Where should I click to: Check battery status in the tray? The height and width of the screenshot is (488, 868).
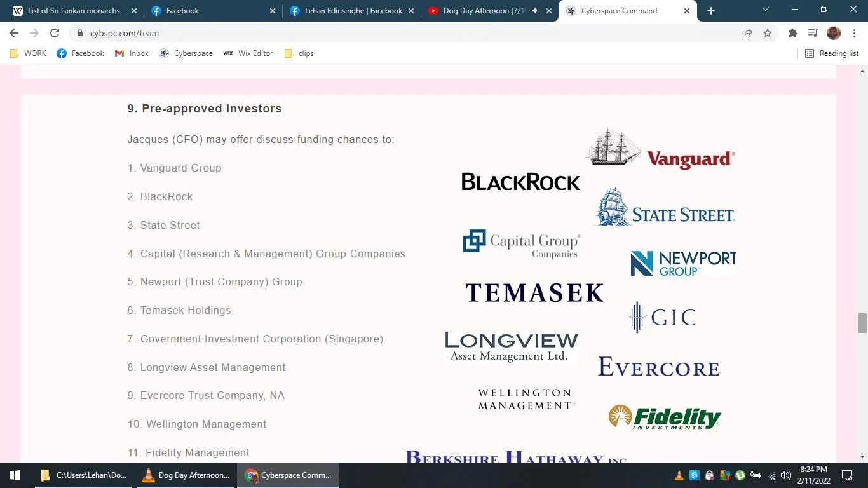[756, 475]
